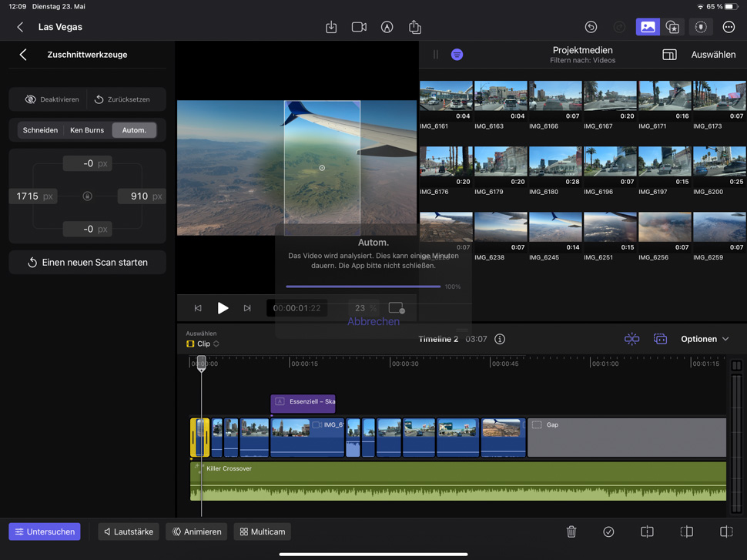Toggle the timeline audio meter icon

[736, 366]
